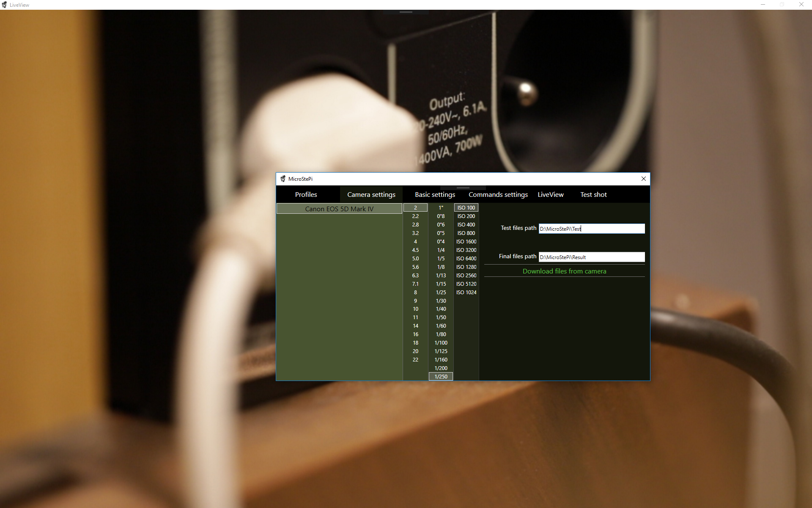Viewport: 812px width, 508px height.
Task: Open the Test shot tab
Action: (x=593, y=195)
